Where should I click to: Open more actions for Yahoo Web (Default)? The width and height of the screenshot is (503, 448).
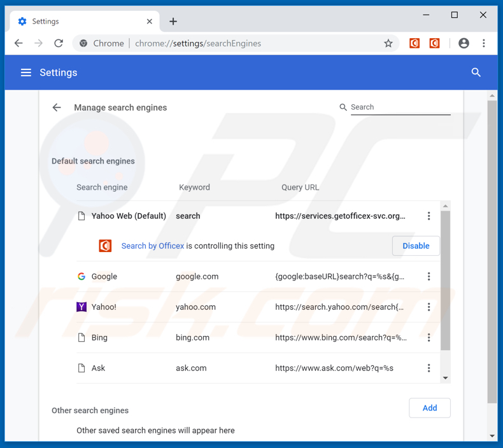pos(429,216)
